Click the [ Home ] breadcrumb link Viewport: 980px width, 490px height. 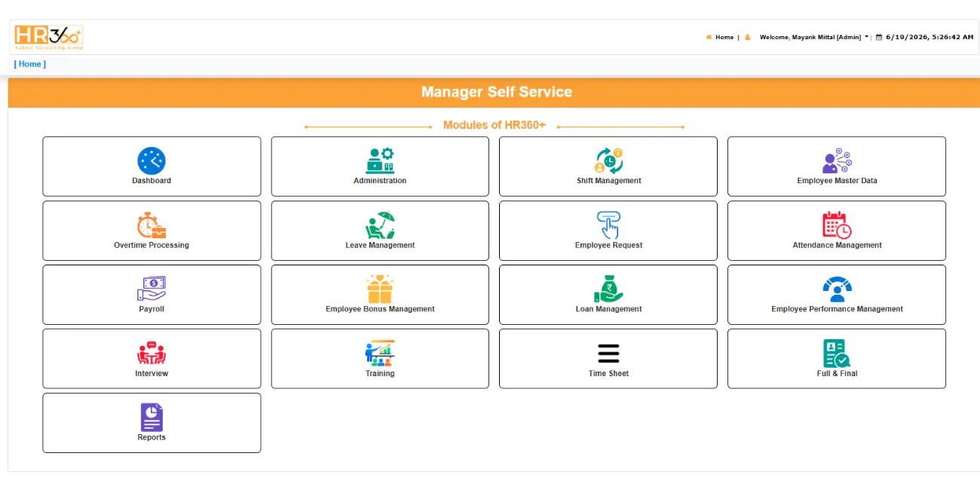pos(30,64)
